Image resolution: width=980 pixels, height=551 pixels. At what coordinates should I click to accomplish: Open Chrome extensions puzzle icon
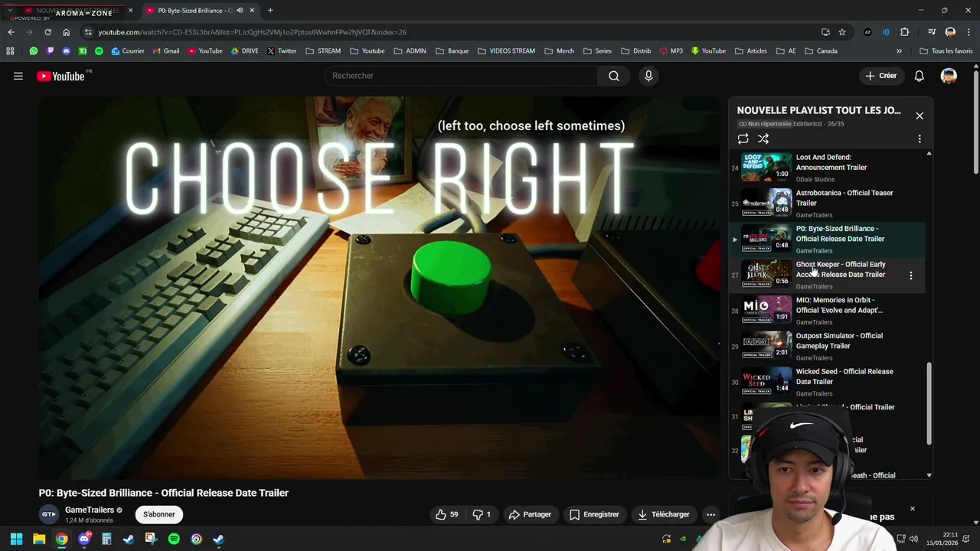coord(904,32)
